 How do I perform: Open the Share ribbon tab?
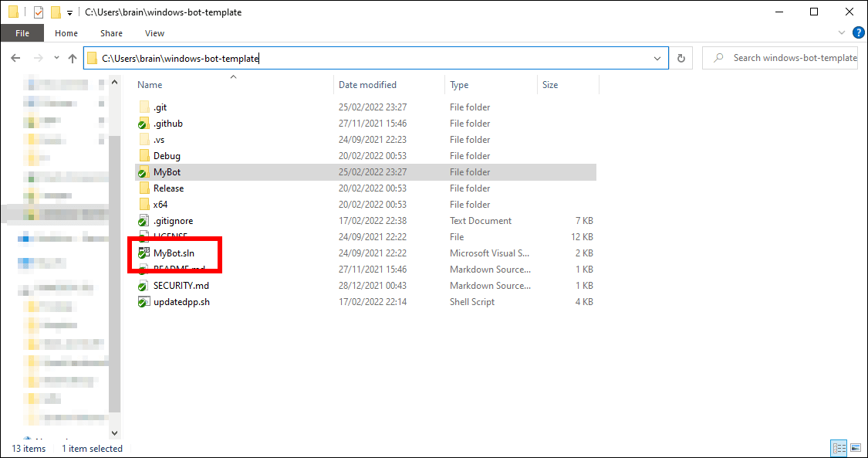point(111,33)
